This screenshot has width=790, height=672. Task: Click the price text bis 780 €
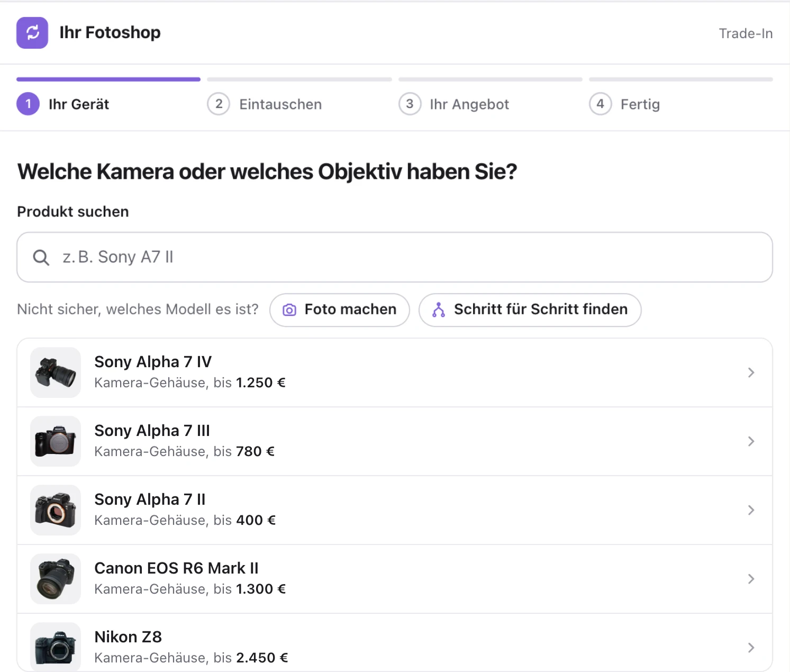tap(244, 451)
